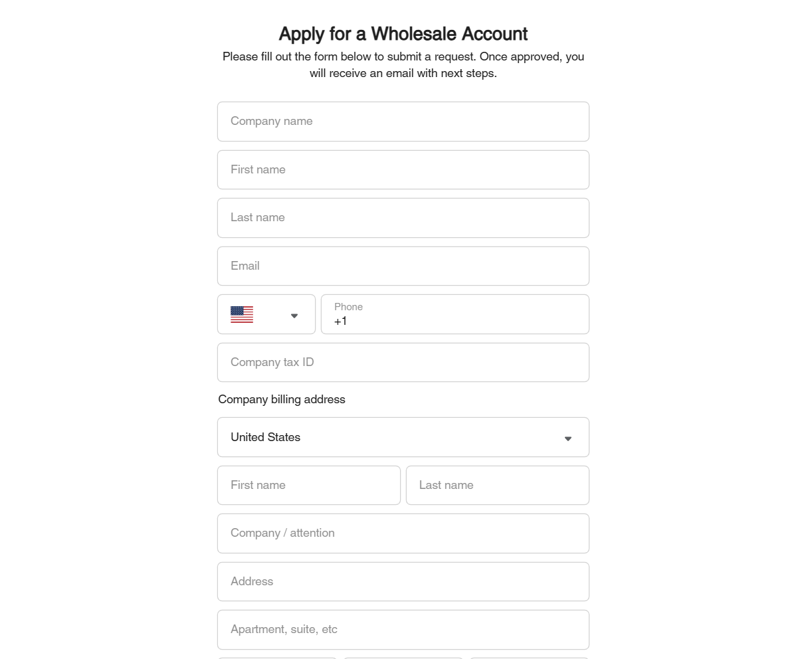
Task: Click the billing First name field
Action: tap(308, 485)
